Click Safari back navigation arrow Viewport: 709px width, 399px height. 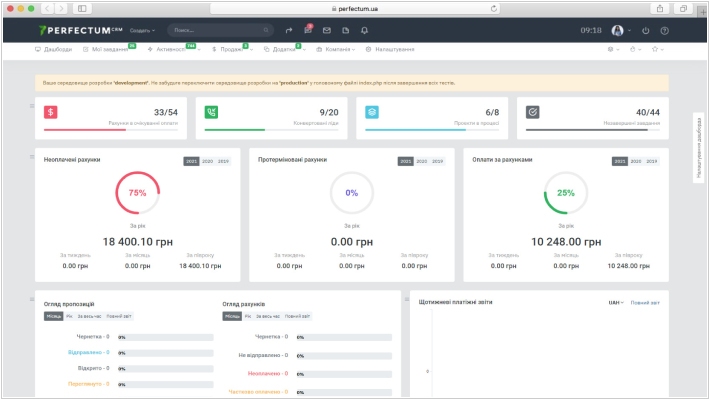coord(47,9)
